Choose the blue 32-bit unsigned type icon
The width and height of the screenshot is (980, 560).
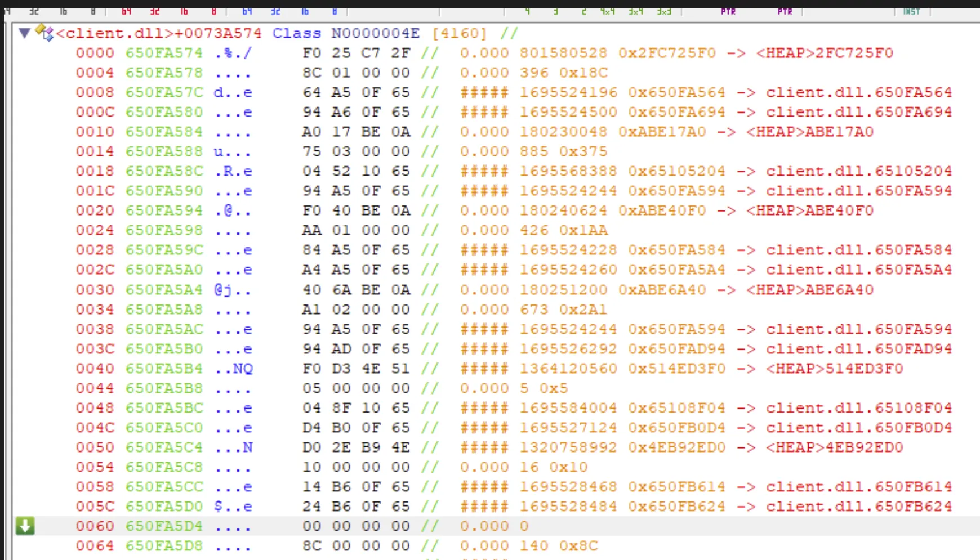pos(275,11)
